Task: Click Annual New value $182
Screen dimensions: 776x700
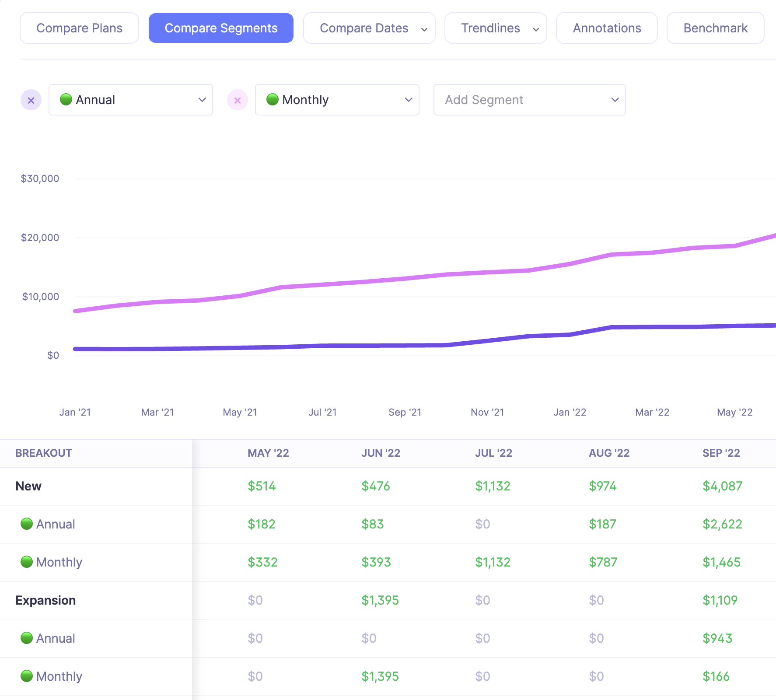Action: pyautogui.click(x=262, y=524)
